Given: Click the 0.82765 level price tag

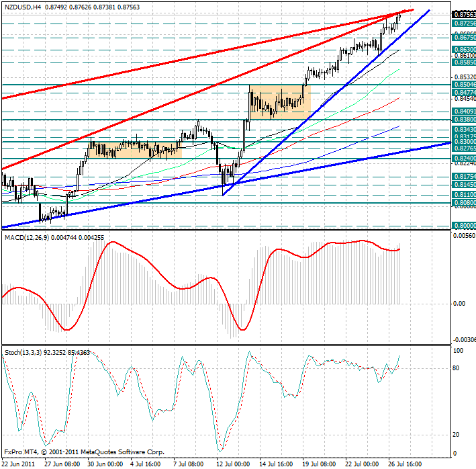Looking at the screenshot, I should coord(464,148).
